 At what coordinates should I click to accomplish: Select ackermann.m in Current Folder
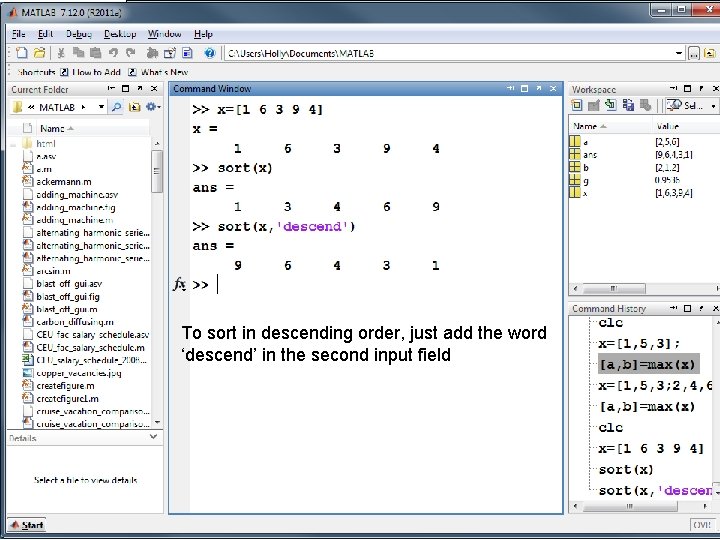(63, 182)
